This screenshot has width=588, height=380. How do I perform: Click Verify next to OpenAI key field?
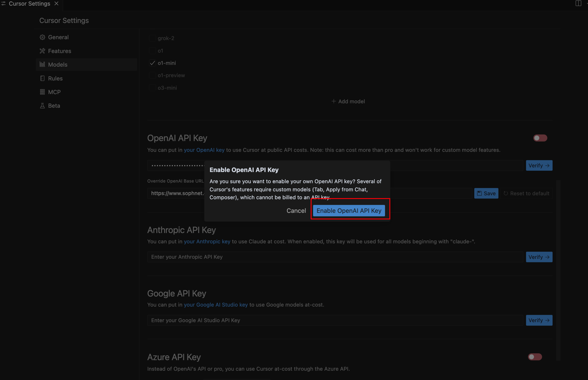point(539,166)
